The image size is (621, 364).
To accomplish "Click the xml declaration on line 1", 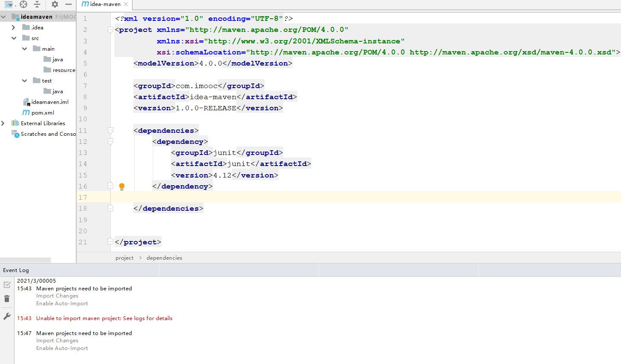I will (x=204, y=19).
